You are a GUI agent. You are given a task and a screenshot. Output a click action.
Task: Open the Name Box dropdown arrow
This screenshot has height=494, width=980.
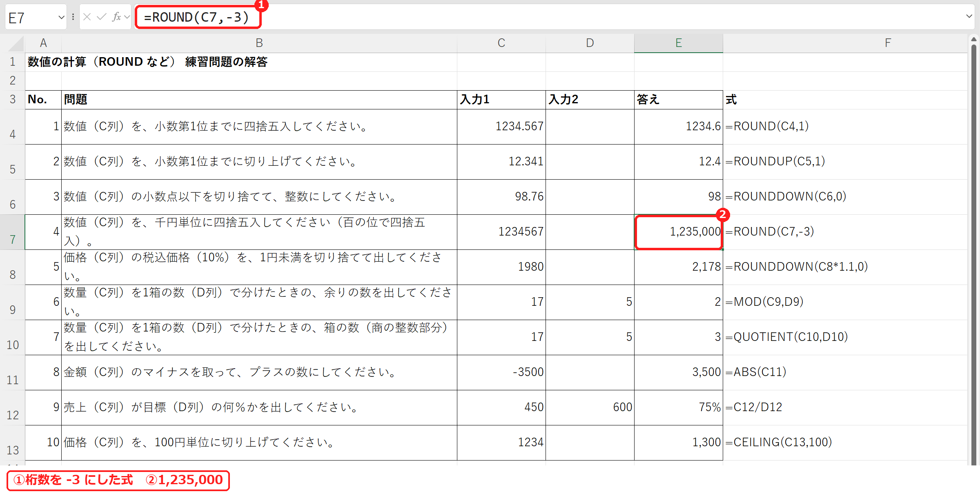pos(61,17)
